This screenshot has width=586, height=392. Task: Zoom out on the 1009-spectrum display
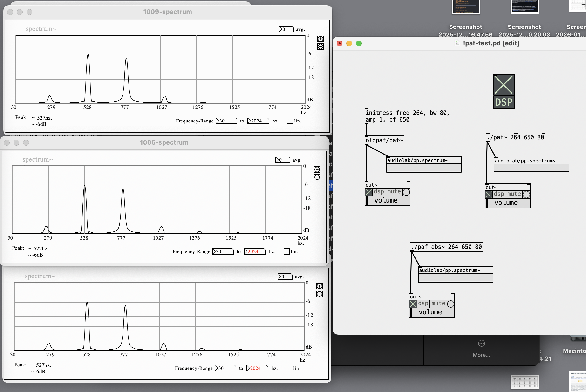coord(320,47)
